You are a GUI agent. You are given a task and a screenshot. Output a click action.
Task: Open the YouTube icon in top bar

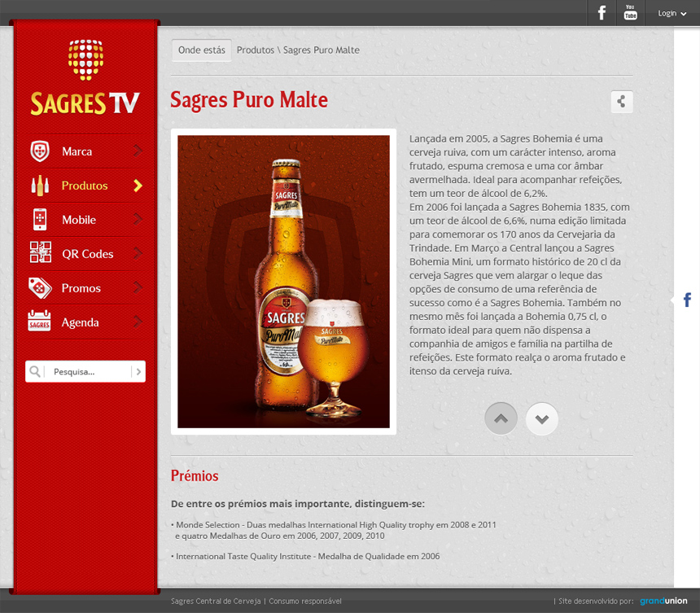coord(630,13)
